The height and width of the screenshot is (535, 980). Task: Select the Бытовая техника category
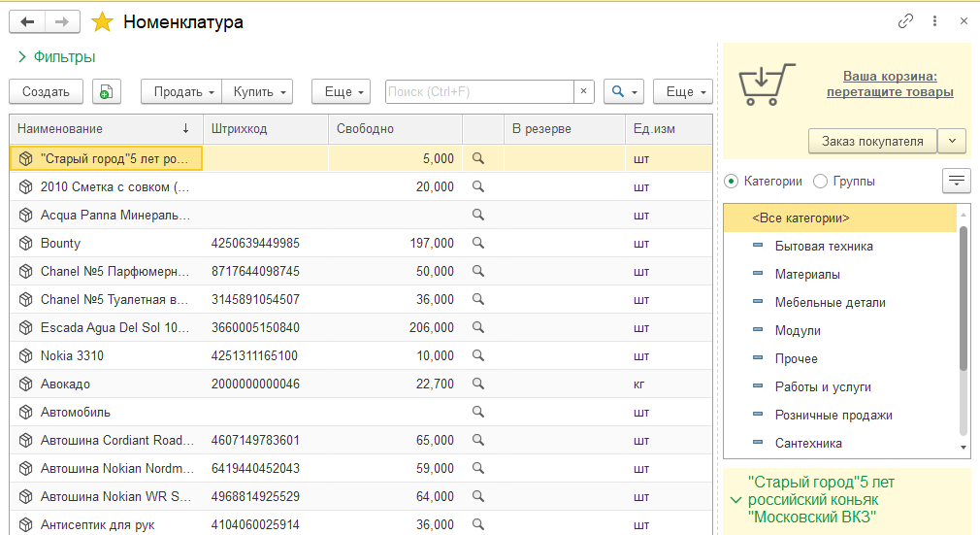click(824, 246)
